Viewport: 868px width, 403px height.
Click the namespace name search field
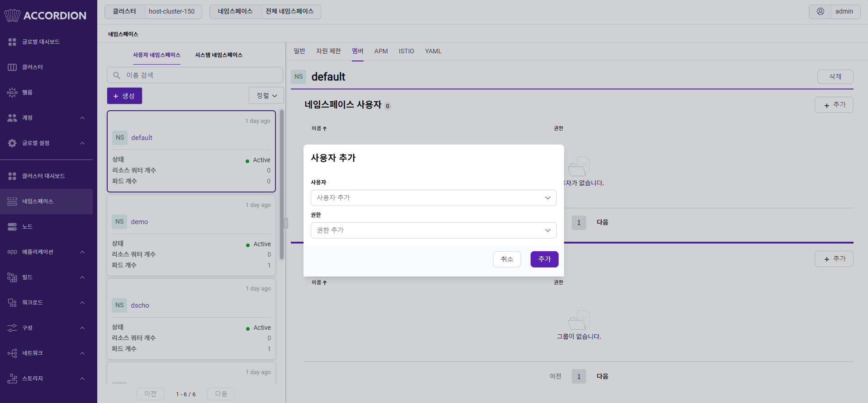click(195, 75)
